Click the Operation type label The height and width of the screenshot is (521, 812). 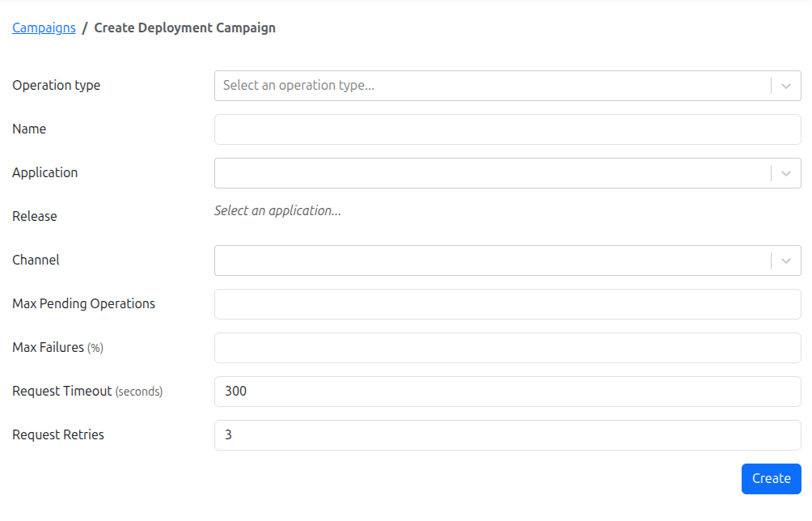click(x=56, y=85)
